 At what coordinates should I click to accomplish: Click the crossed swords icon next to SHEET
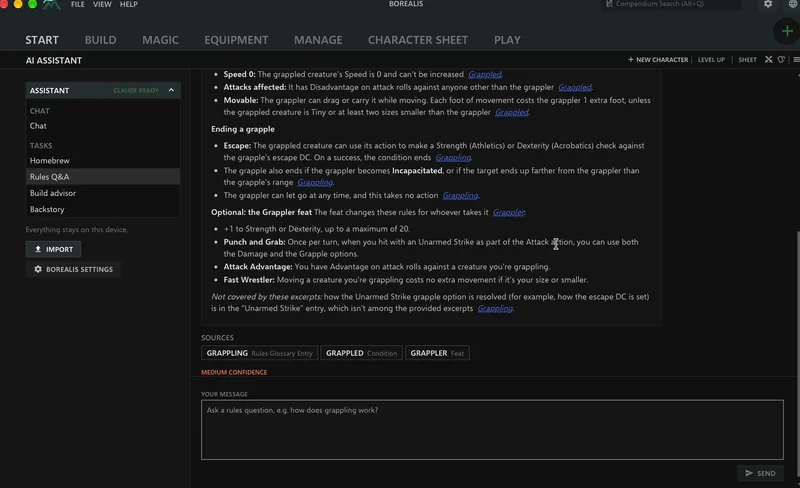[768, 60]
